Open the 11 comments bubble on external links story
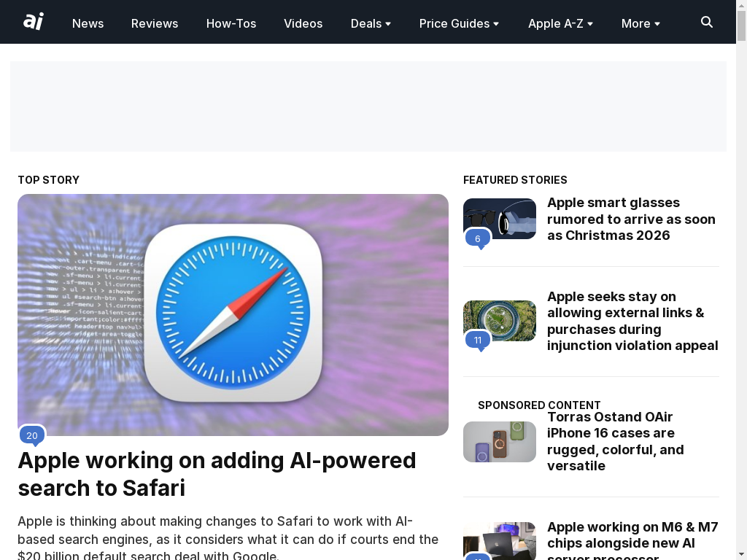 pos(477,340)
